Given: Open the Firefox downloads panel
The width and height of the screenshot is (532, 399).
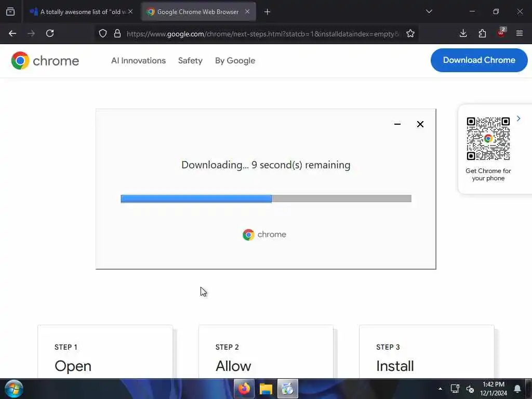Looking at the screenshot, I should 463,33.
